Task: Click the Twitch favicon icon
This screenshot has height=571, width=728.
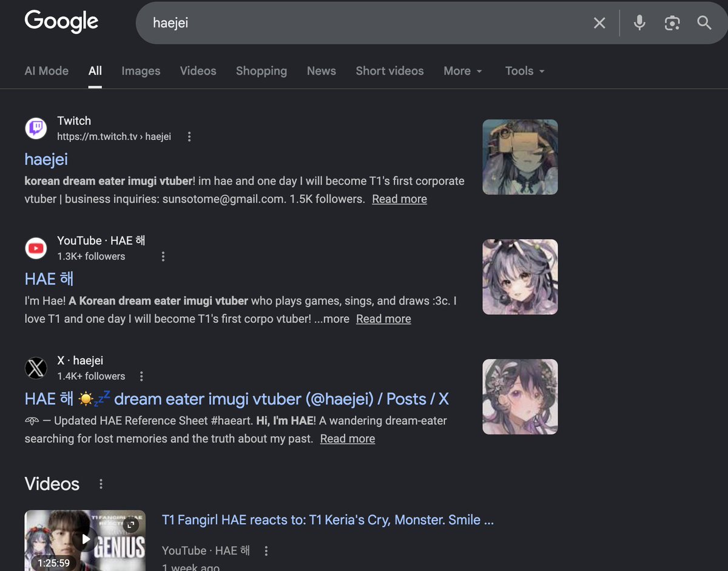Action: click(x=36, y=129)
